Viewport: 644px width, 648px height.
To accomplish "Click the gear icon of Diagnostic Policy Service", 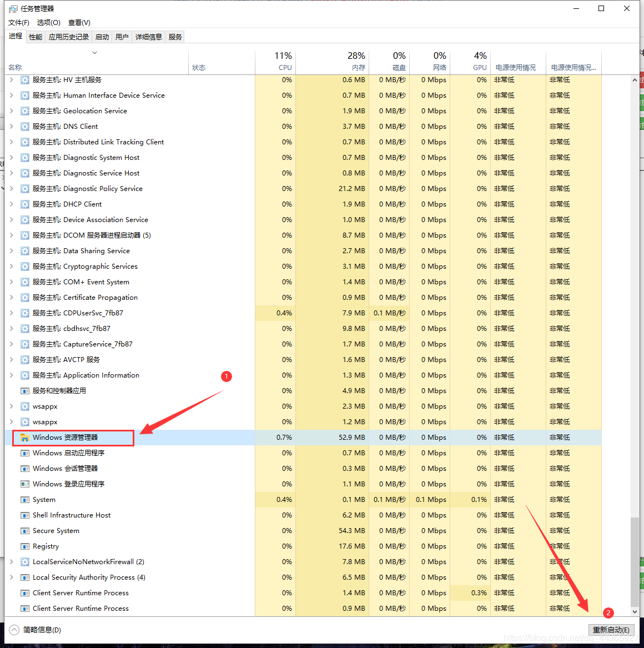I will 25,189.
